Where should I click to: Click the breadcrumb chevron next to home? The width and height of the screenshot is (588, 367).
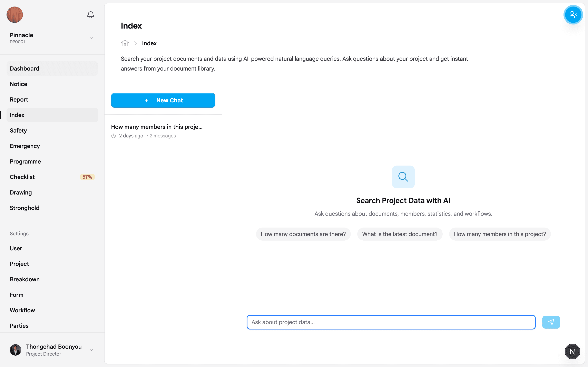tap(136, 43)
